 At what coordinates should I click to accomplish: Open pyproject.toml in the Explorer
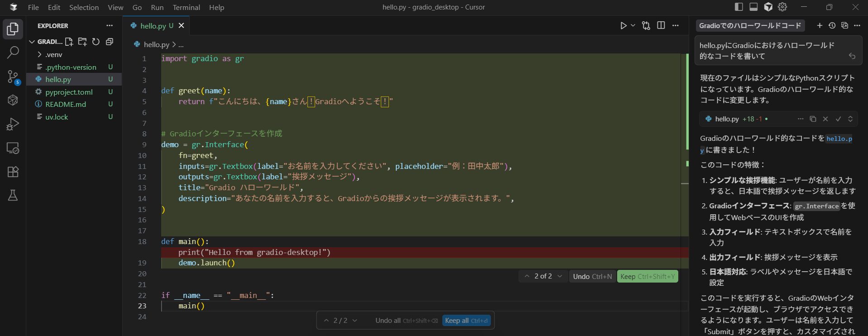(69, 92)
